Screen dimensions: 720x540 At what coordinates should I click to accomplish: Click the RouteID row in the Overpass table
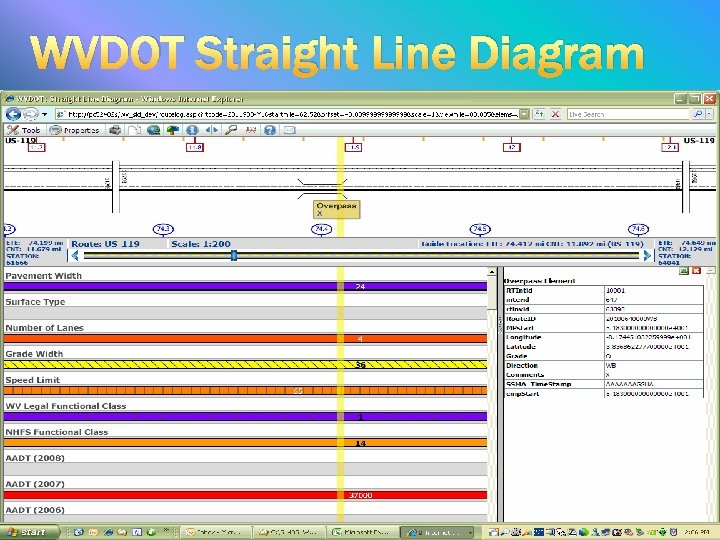click(604, 319)
